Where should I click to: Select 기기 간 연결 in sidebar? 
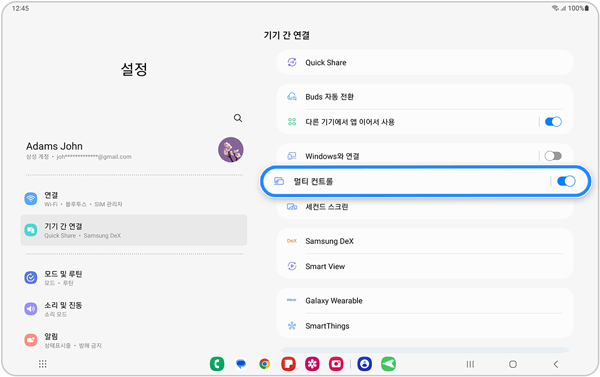(x=134, y=230)
